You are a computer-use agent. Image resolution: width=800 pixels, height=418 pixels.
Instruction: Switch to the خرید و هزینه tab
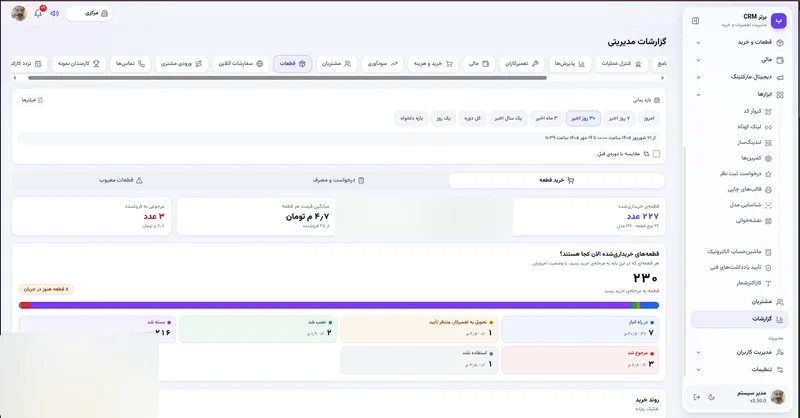pyautogui.click(x=433, y=64)
